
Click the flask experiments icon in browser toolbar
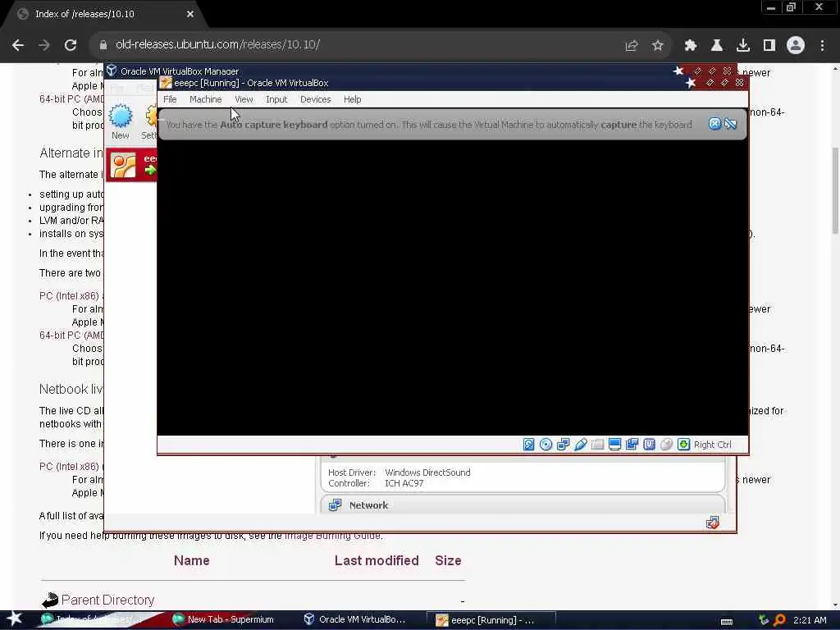pos(717,46)
